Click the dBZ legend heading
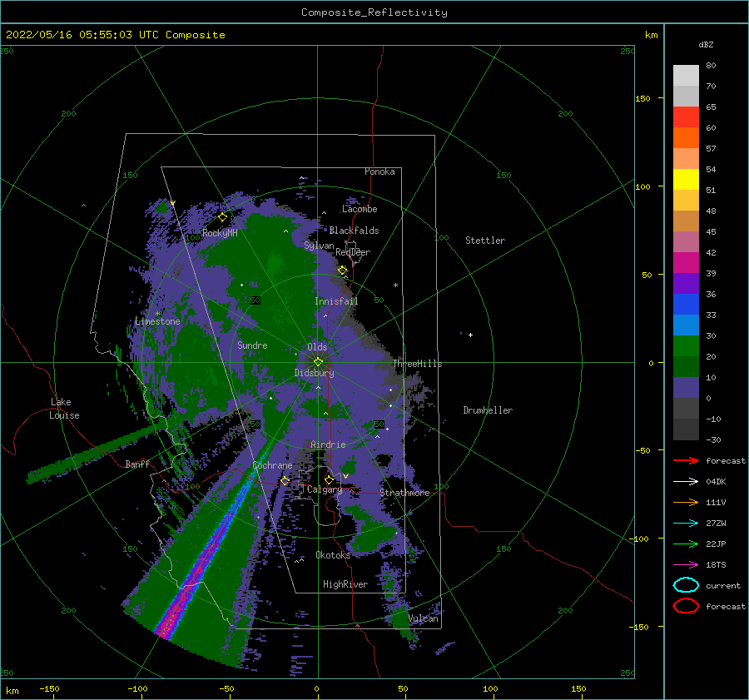 tap(706, 44)
